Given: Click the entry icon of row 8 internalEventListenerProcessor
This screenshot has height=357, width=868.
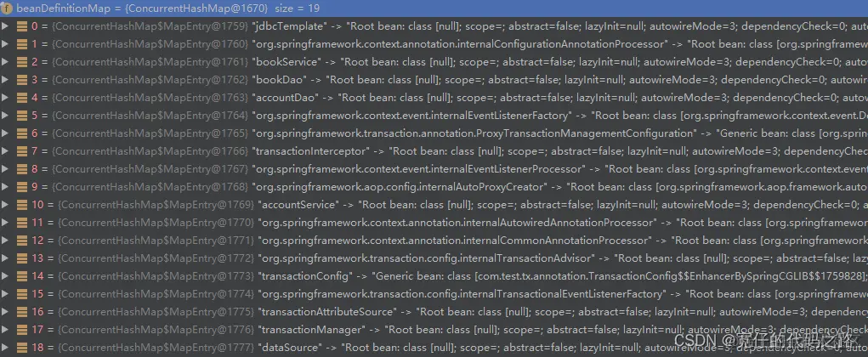Looking at the screenshot, I should tap(22, 169).
